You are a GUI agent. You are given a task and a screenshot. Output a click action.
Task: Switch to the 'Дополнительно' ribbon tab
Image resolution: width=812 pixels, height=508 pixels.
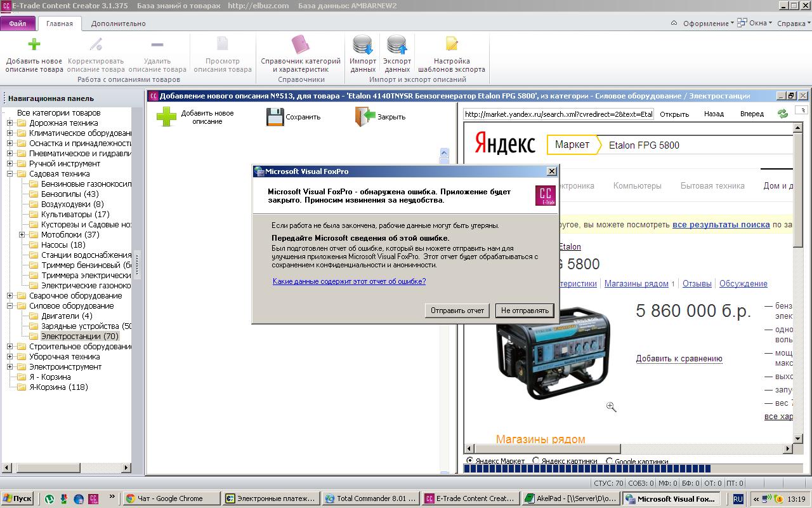pyautogui.click(x=118, y=23)
